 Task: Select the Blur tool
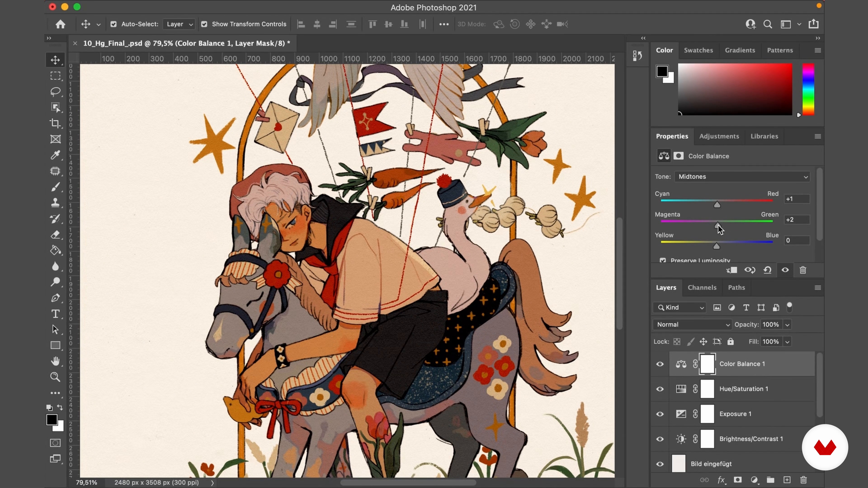pos(55,266)
